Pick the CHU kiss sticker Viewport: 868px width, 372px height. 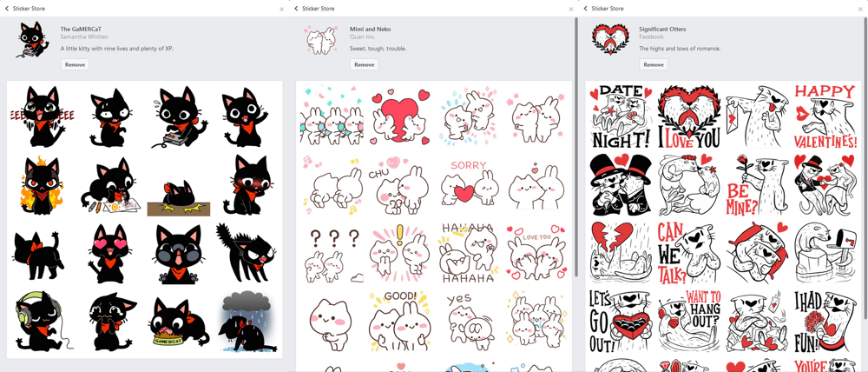(397, 186)
